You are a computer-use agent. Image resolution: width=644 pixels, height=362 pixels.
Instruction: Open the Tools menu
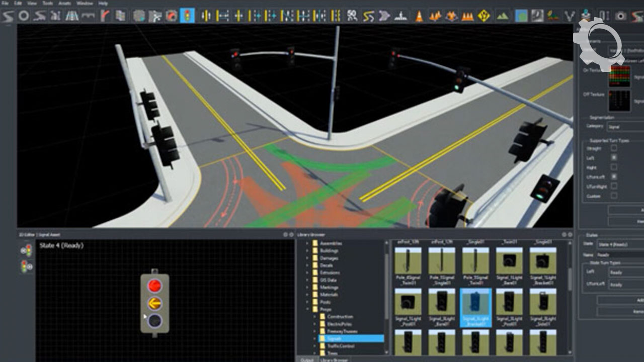pyautogui.click(x=48, y=3)
